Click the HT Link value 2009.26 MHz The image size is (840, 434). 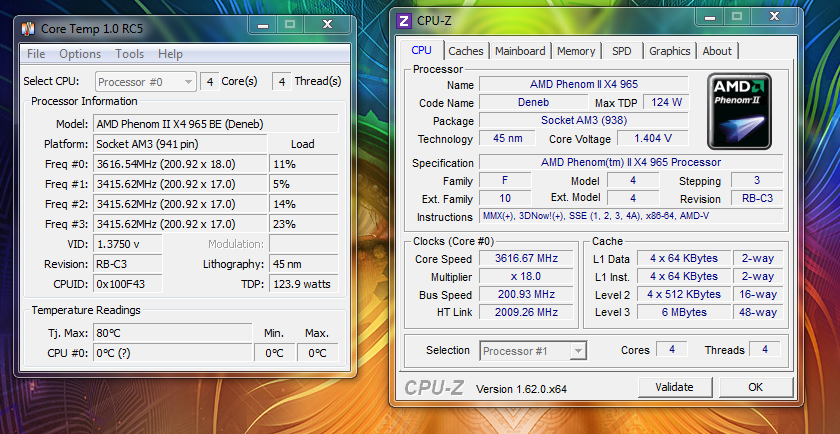coord(526,312)
